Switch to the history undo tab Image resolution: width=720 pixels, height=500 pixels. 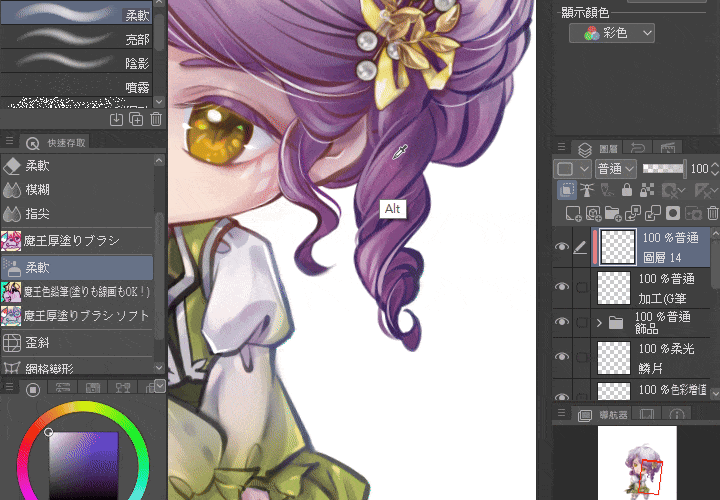[x=638, y=148]
